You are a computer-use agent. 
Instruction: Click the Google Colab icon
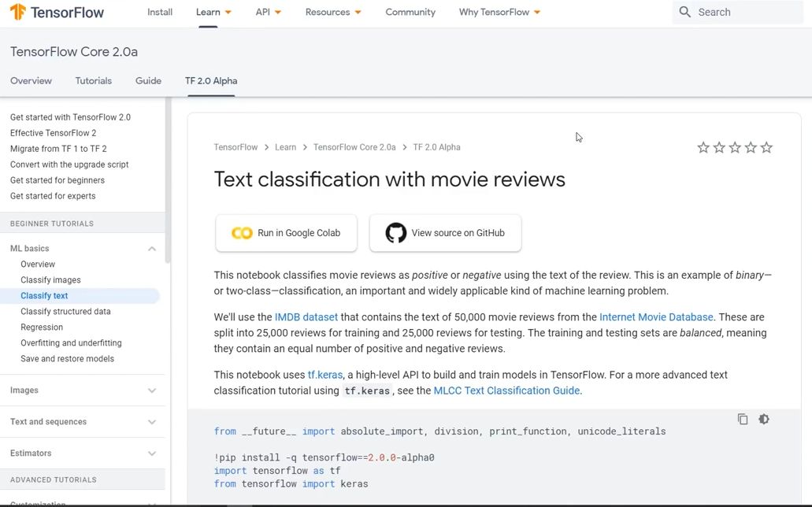point(241,233)
